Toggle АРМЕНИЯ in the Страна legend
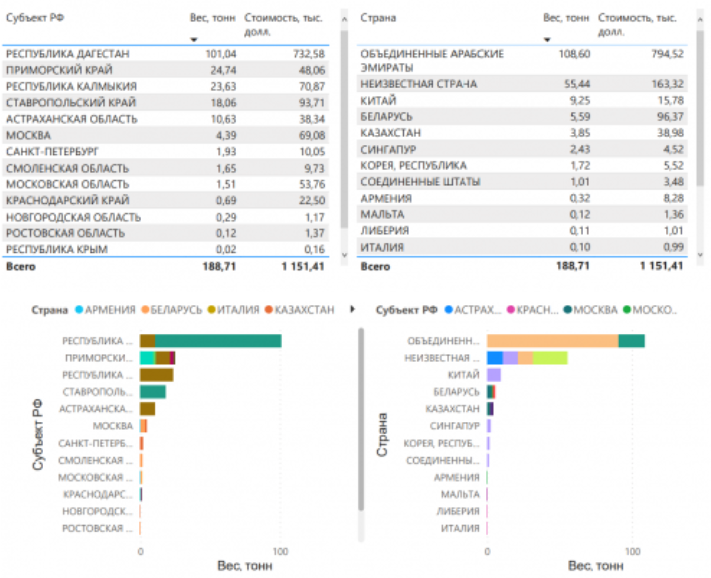Image resolution: width=711 pixels, height=578 pixels. tap(108, 310)
